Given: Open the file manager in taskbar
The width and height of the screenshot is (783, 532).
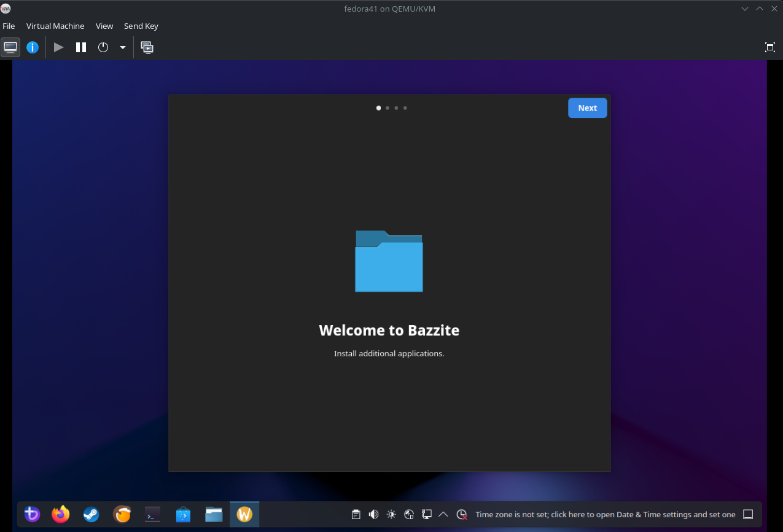Looking at the screenshot, I should click(214, 514).
